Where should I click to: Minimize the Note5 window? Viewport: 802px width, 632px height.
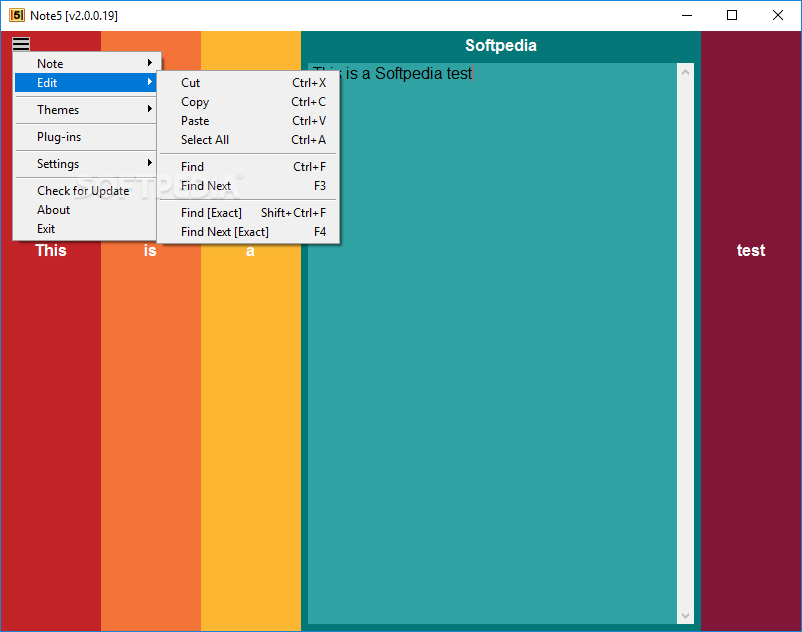[x=687, y=15]
